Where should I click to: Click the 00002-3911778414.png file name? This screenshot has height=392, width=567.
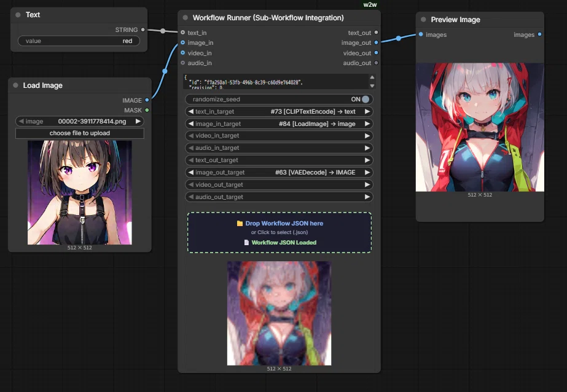(92, 122)
